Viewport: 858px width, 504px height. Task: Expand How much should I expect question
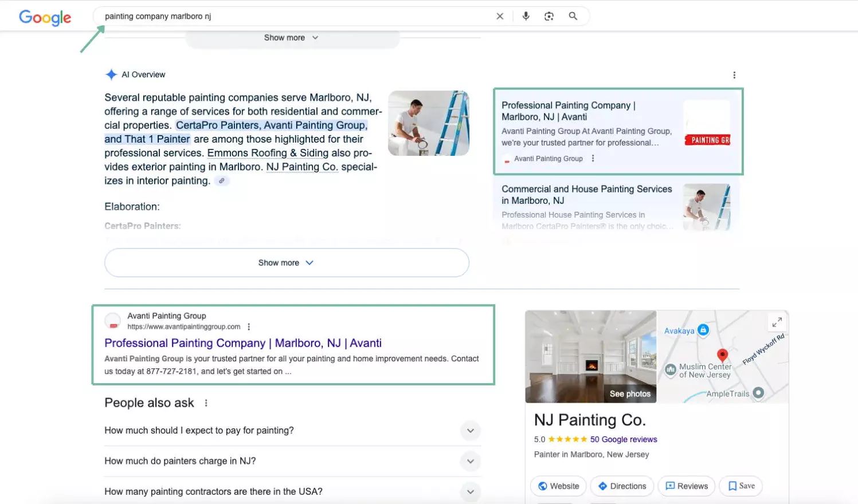[x=292, y=431]
